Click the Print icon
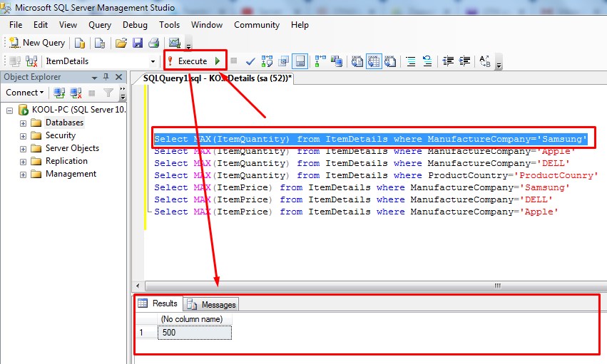 tap(153, 43)
